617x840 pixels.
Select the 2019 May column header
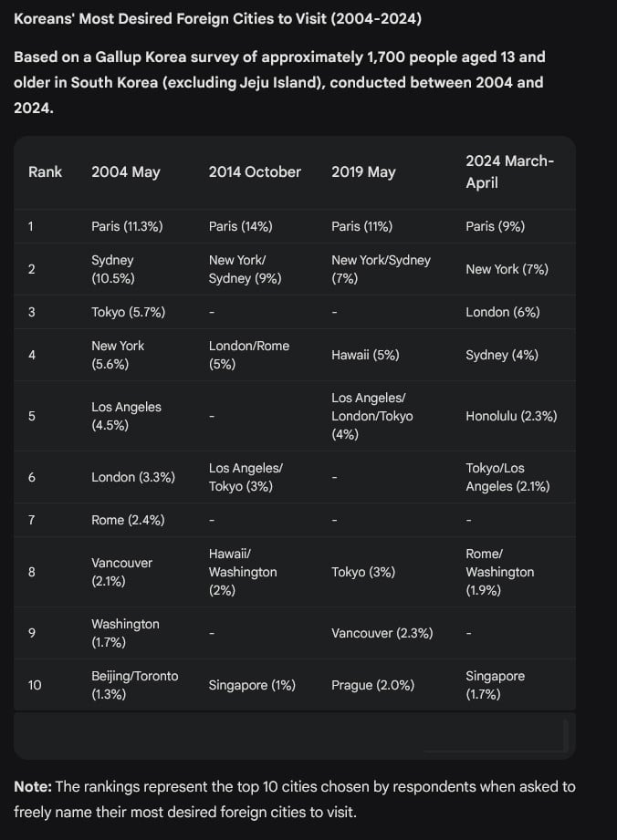(363, 172)
